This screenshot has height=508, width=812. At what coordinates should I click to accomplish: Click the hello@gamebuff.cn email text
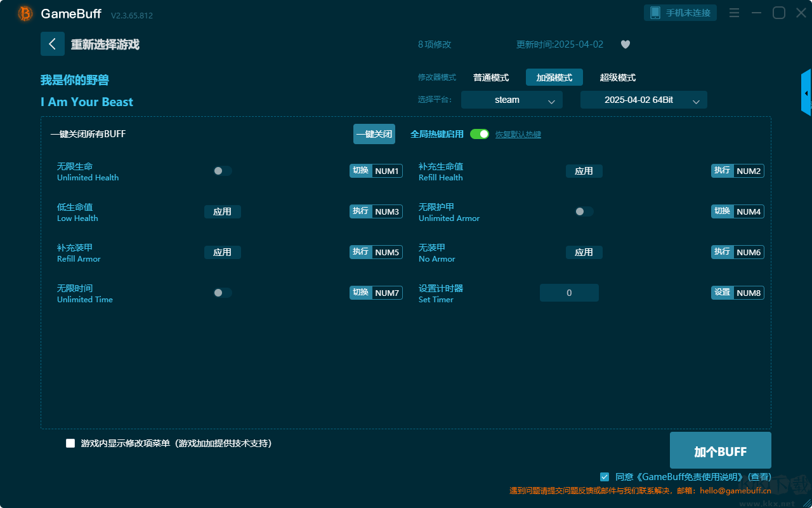tap(736, 491)
